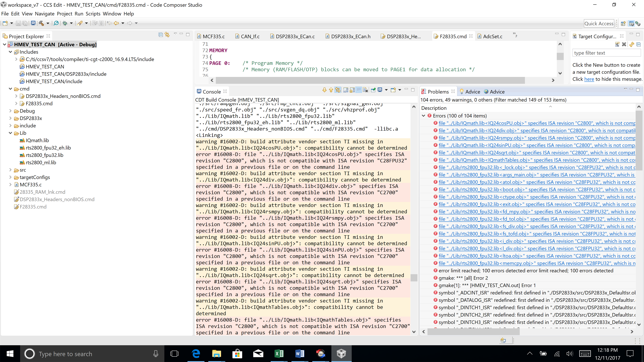Click the Clear Console icon
This screenshot has width=644, height=362.
click(x=365, y=90)
